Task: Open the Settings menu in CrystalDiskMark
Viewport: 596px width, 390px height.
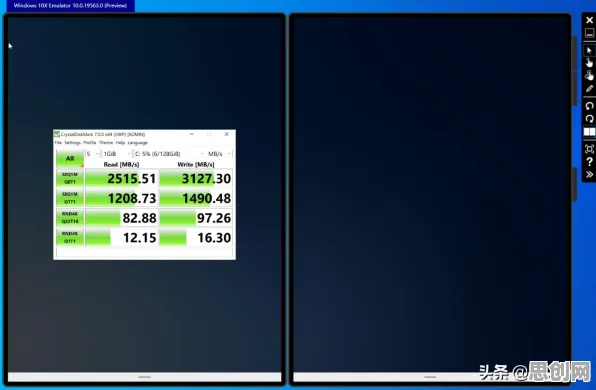Action: (x=72, y=143)
